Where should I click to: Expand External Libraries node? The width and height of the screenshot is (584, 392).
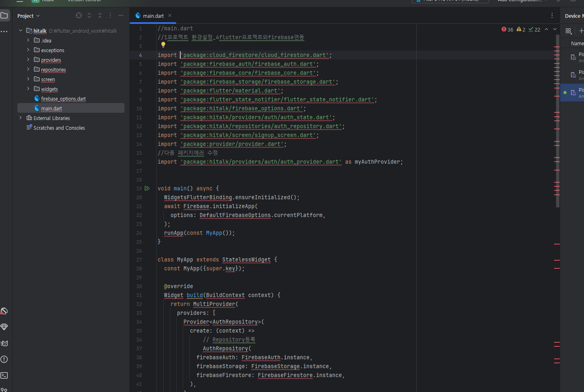(21, 118)
